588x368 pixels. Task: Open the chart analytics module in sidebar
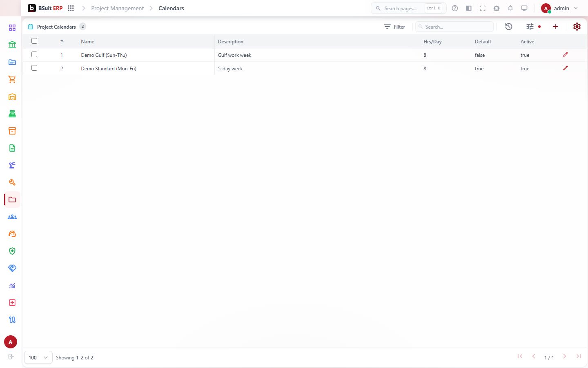point(12,285)
